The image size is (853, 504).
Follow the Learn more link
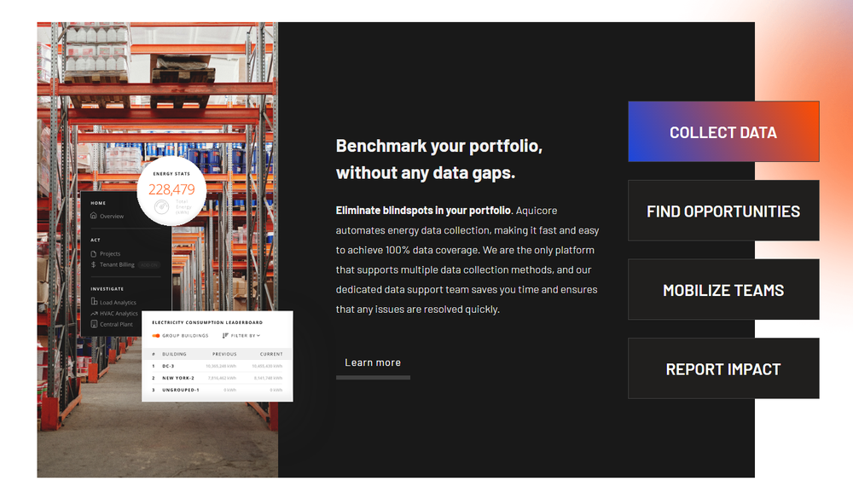pyautogui.click(x=373, y=363)
